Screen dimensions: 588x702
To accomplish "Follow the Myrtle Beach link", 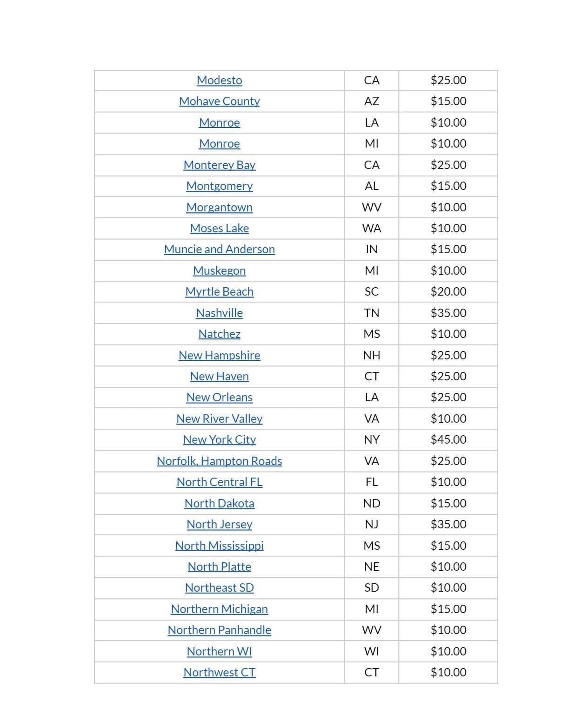I will (219, 291).
